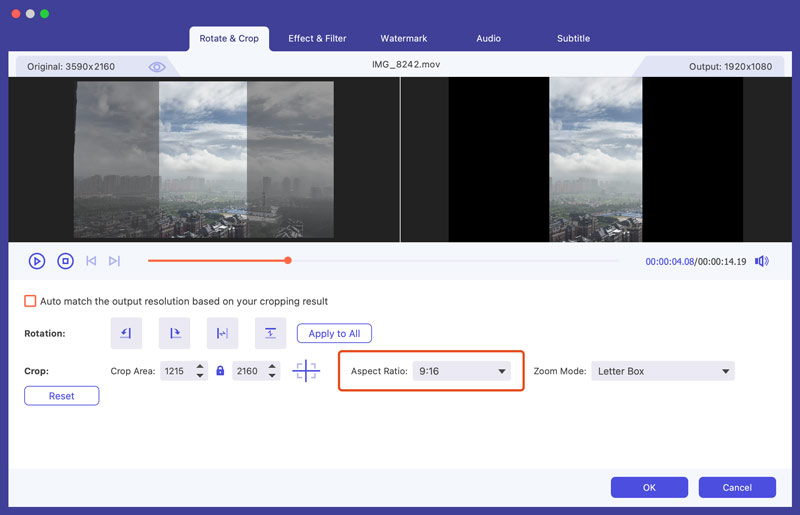Click the Apply to All button
Image resolution: width=800 pixels, height=515 pixels.
[x=334, y=333]
